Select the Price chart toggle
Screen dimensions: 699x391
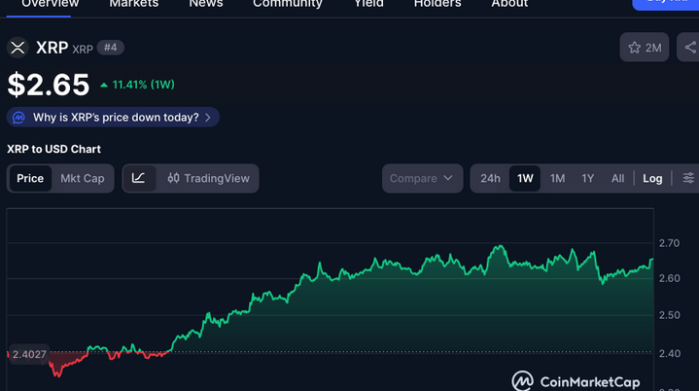30,178
